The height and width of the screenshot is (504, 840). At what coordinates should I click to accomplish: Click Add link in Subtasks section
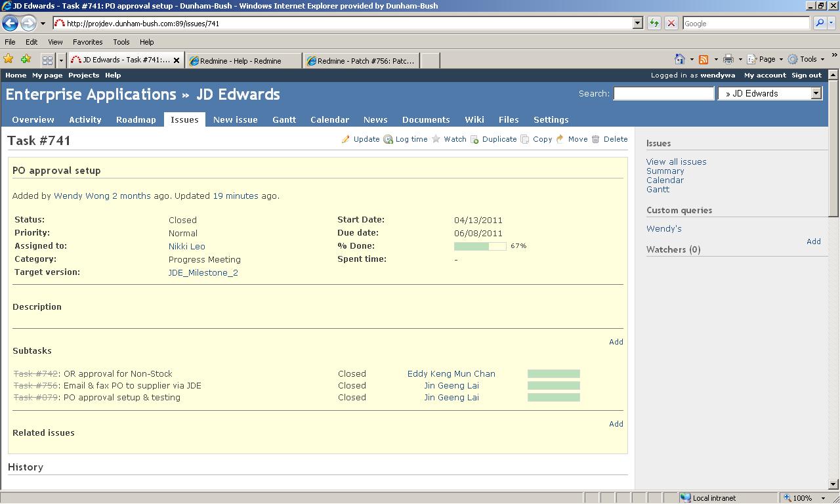616,342
